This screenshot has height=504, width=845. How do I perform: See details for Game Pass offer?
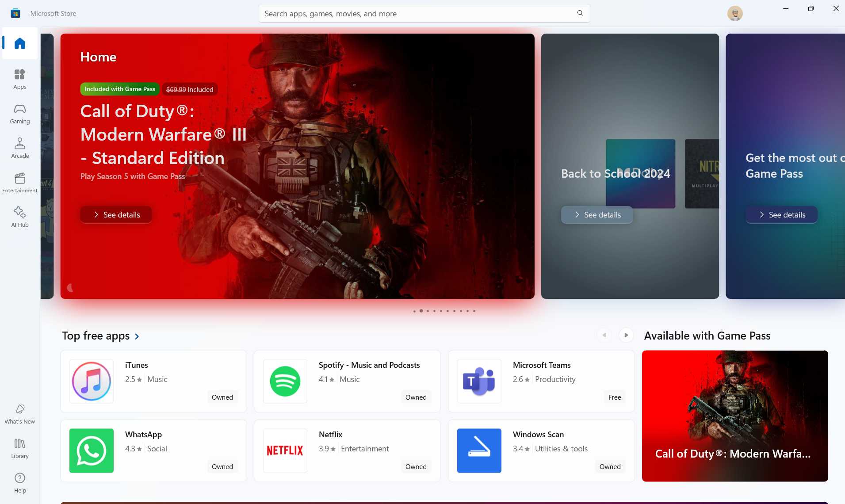click(x=782, y=214)
